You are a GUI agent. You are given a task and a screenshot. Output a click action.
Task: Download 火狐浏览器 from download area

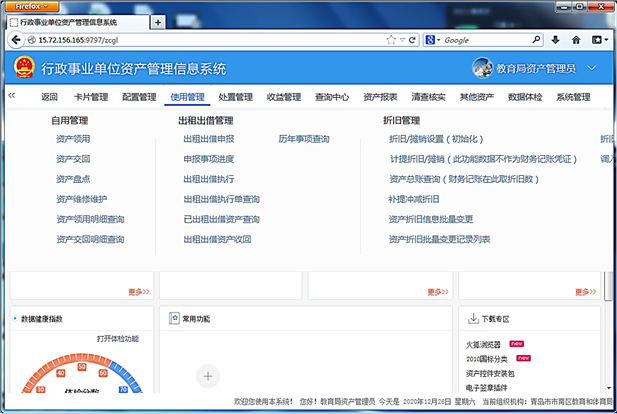pyautogui.click(x=483, y=345)
